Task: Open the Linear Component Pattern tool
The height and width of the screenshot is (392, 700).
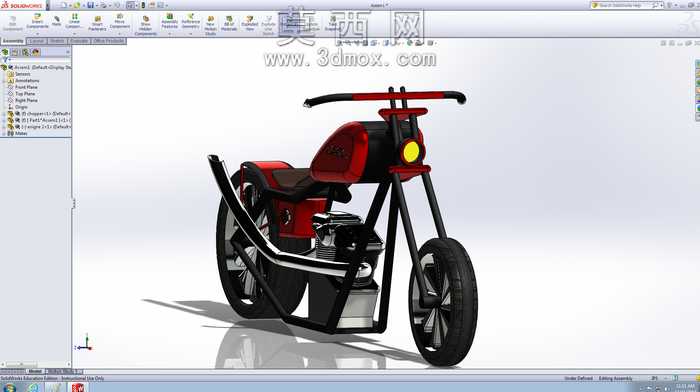Action: pyautogui.click(x=74, y=21)
